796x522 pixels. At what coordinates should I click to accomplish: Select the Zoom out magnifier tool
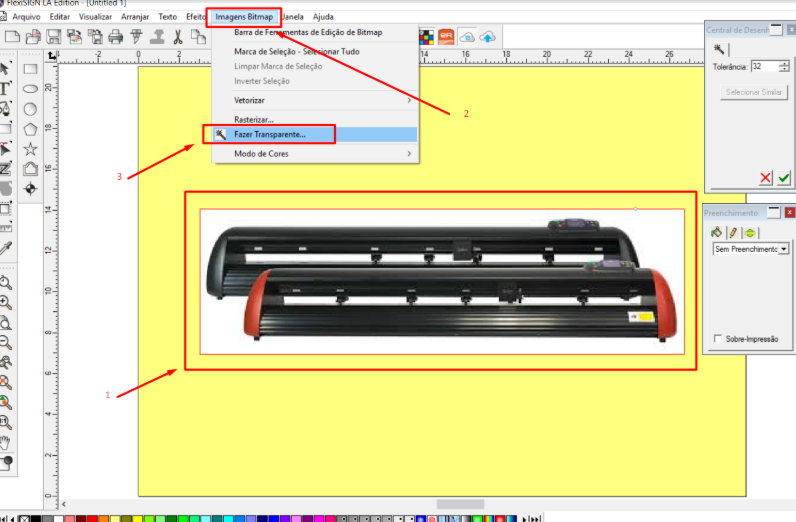tap(6, 343)
